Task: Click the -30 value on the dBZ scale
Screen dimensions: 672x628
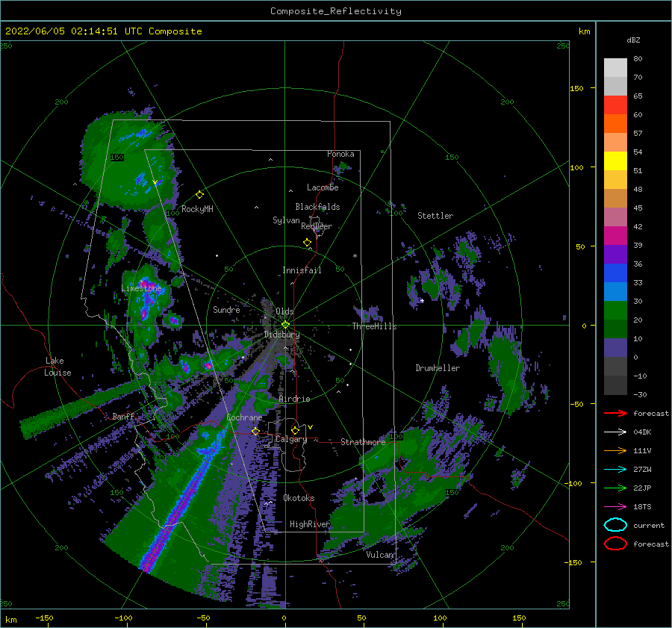Action: [x=640, y=394]
